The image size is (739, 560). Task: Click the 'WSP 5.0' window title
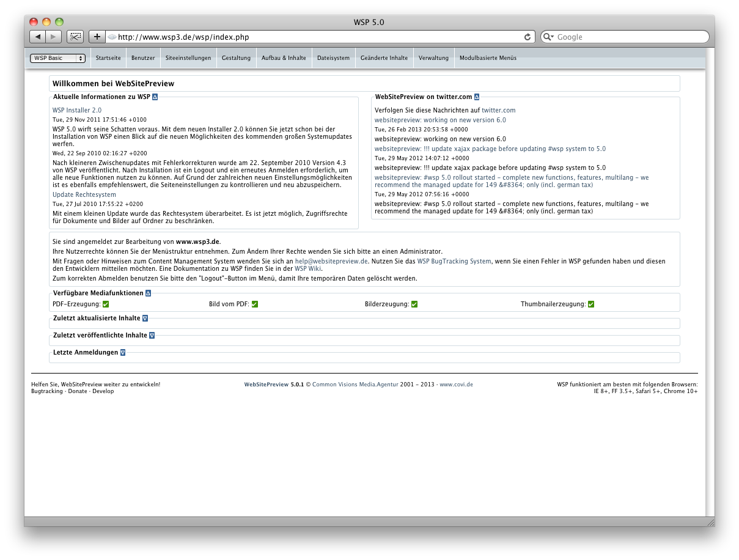pyautogui.click(x=369, y=23)
